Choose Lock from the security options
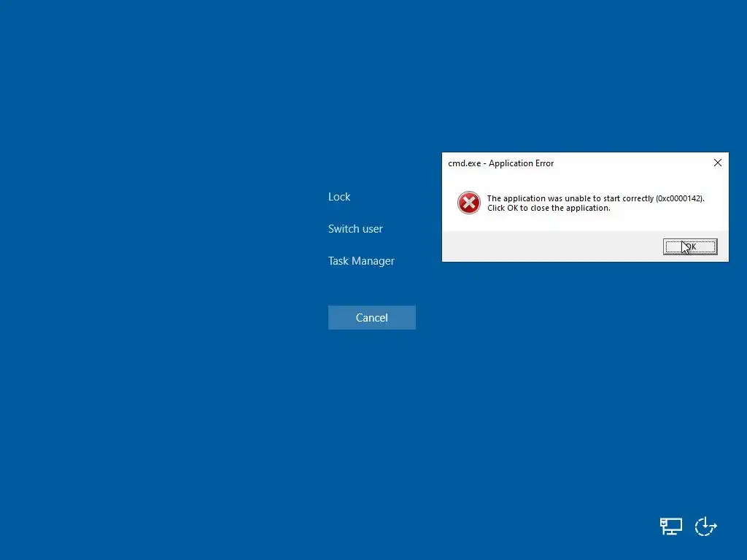Screen dimensions: 747x560 pyautogui.click(x=339, y=197)
